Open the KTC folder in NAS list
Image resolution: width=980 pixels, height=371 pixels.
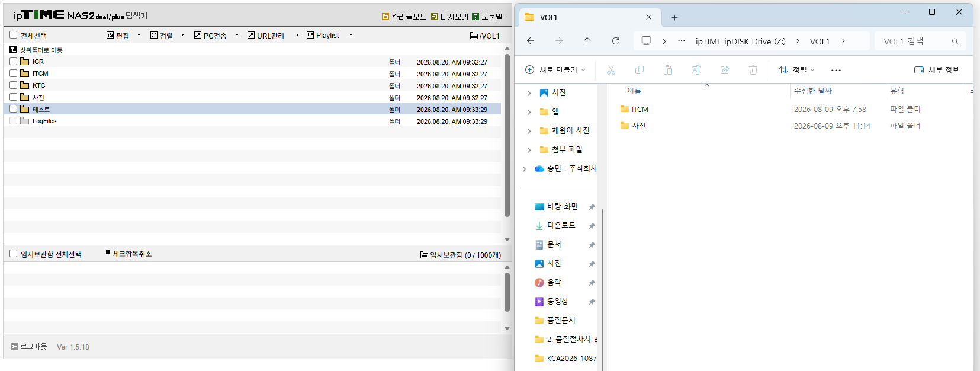[x=38, y=85]
